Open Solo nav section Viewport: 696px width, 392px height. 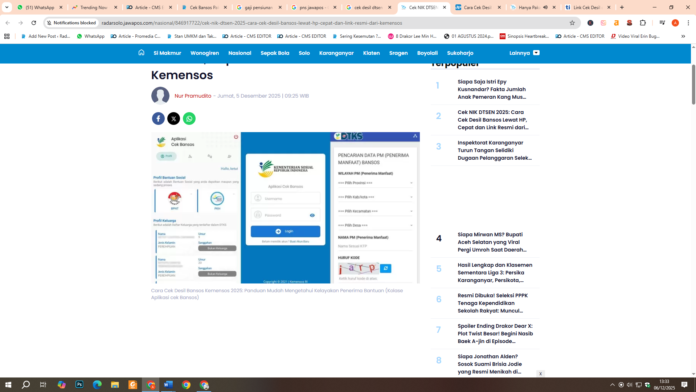304,53
